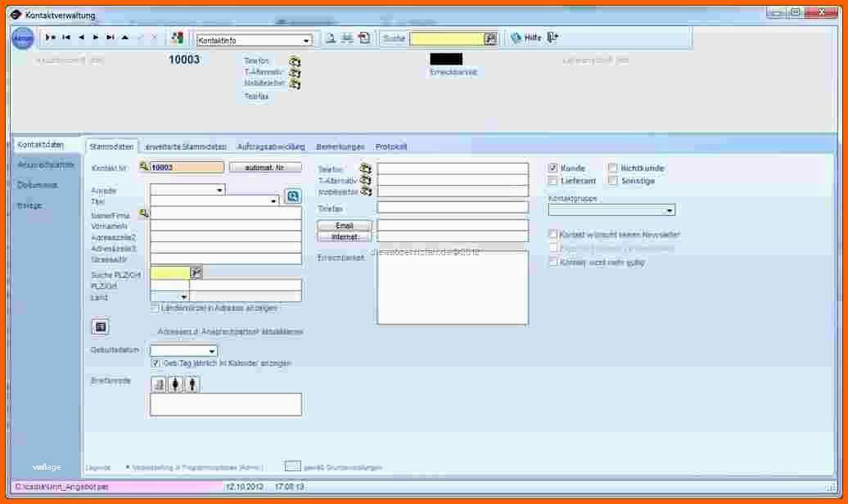Viewport: 848px width, 504px height.
Task: Click the phone dial icon beside Telefon field
Action: click(x=366, y=169)
